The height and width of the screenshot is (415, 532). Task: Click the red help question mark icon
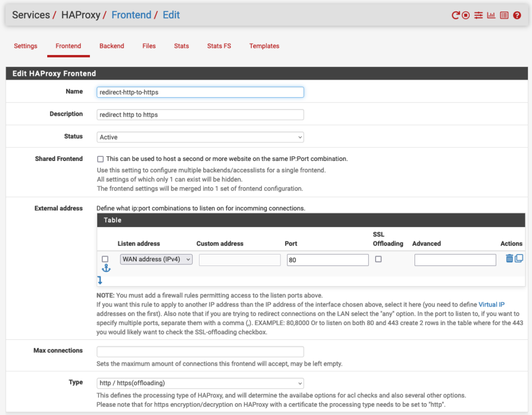[517, 15]
